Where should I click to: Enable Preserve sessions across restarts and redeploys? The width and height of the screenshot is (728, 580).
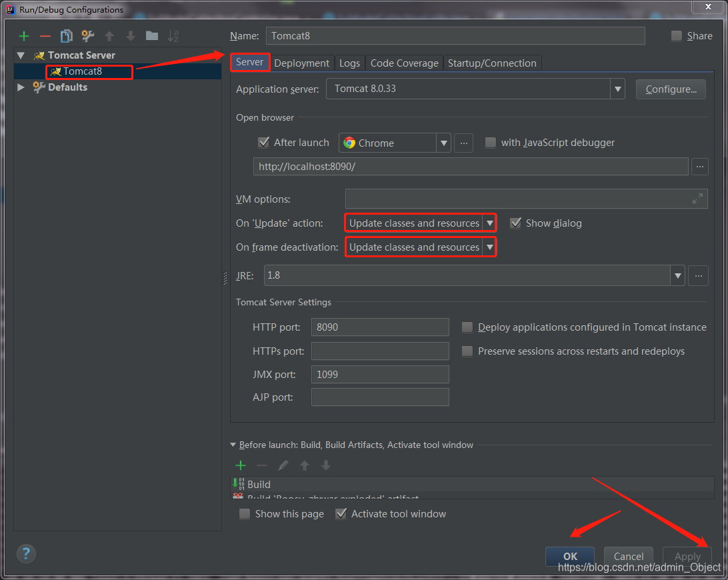pyautogui.click(x=467, y=351)
